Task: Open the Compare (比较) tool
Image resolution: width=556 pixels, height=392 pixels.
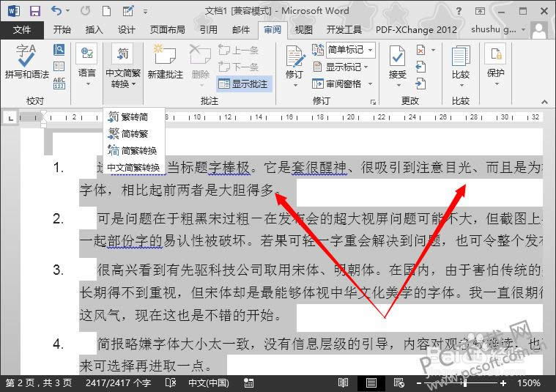Action: point(460,61)
